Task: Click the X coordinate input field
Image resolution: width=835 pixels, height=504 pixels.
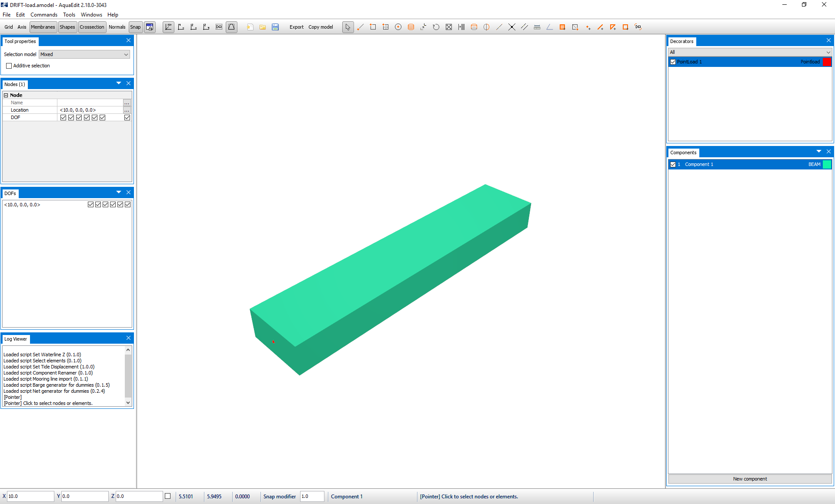Action: coord(30,496)
